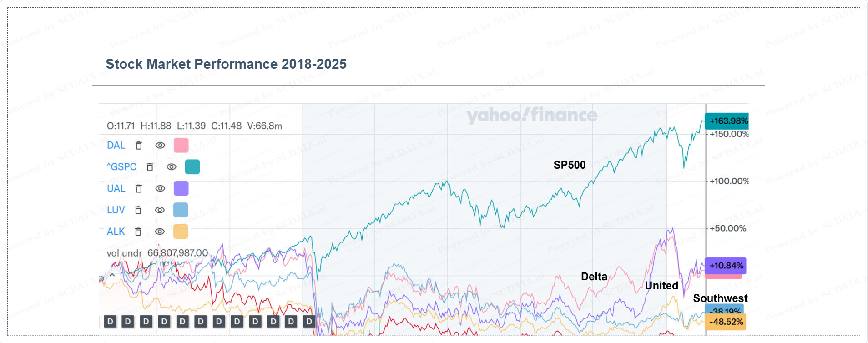Collapse the legend using the chevron arrow

[x=112, y=275]
